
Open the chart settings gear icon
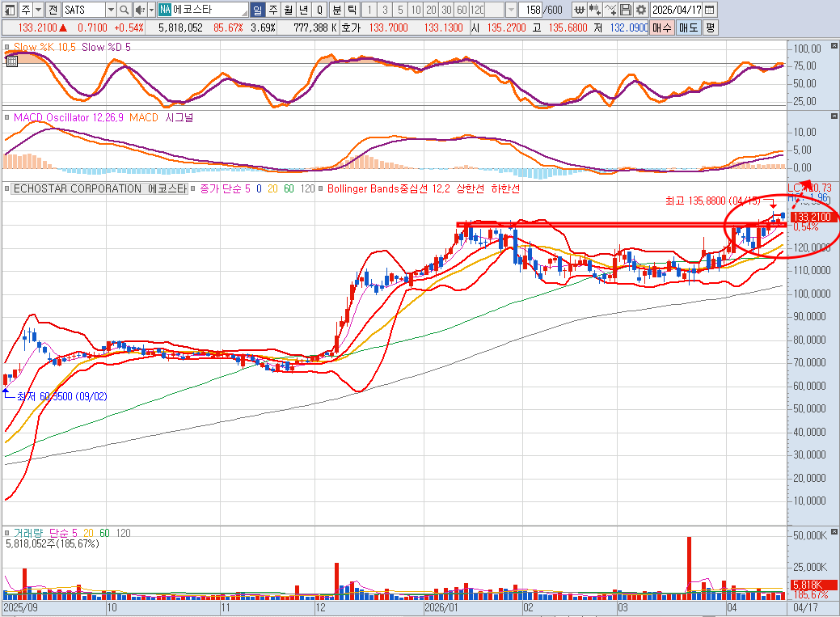[x=641, y=10]
